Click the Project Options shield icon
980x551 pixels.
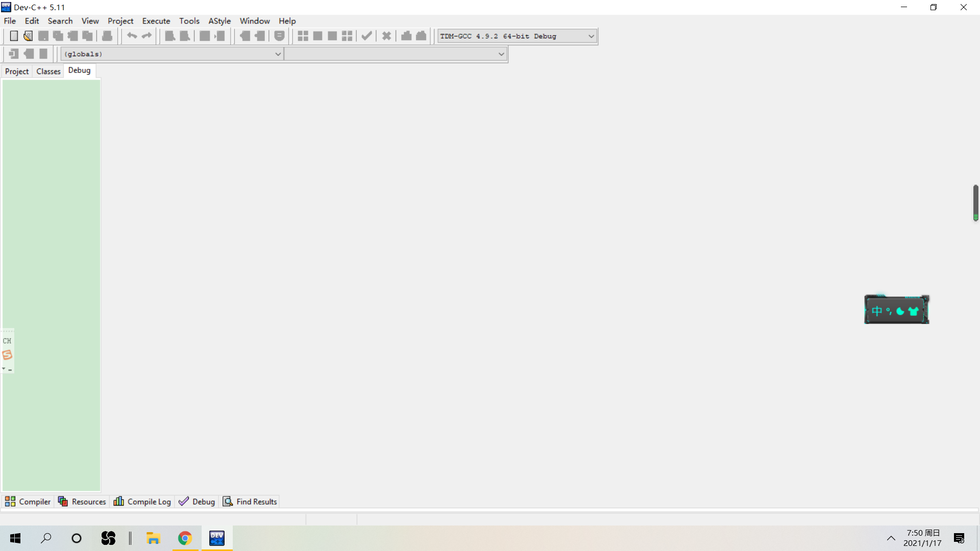279,36
